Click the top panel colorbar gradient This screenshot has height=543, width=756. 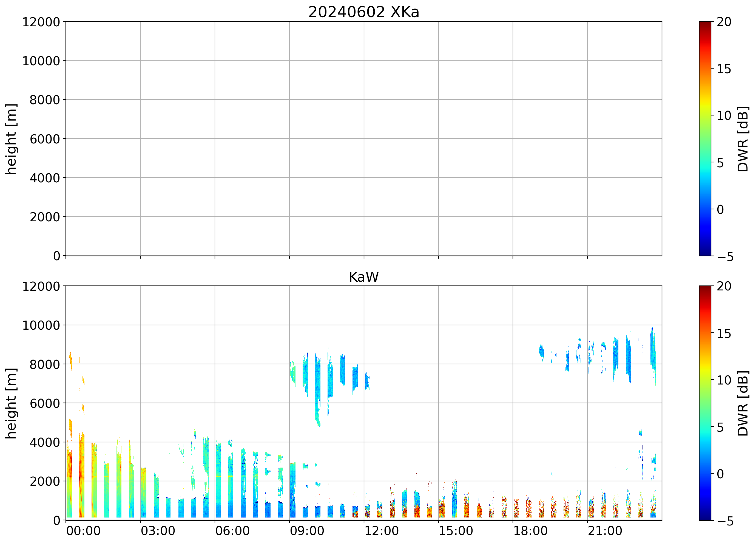click(x=705, y=138)
